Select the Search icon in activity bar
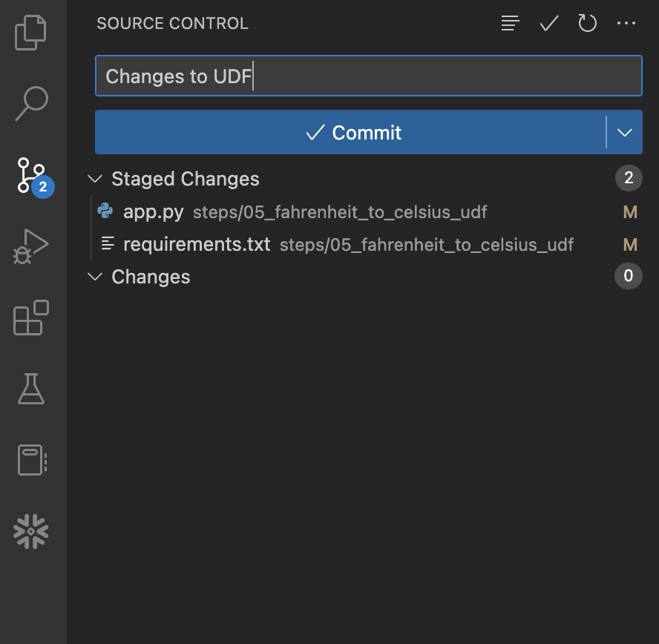Viewport: 659px width, 644px height. pos(30,104)
